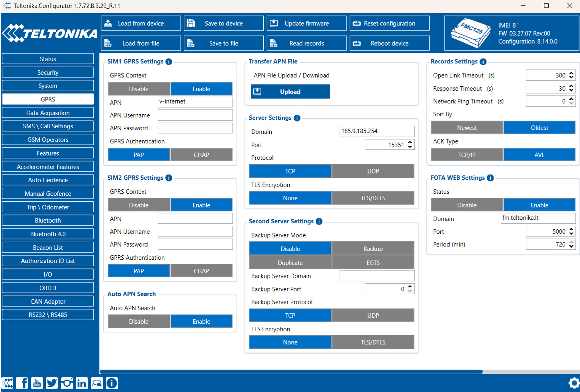Set ACK Type to TCP/IP
This screenshot has width=580, height=392.
[467, 155]
